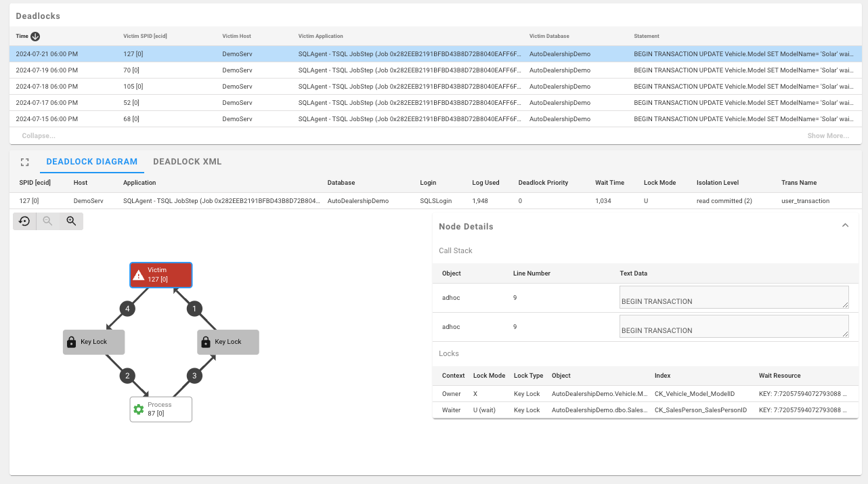Screen dimensions: 868x484
Task: Click edge label 3 in the diagram
Action: coord(194,375)
